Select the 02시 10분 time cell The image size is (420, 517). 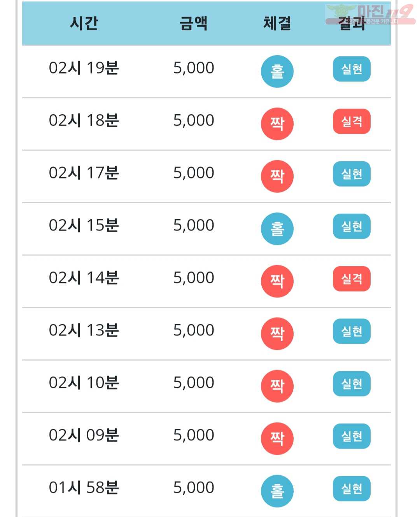84,383
